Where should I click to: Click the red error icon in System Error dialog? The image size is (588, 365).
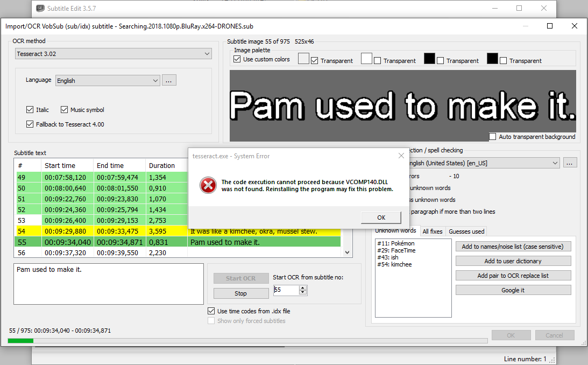[x=208, y=185]
